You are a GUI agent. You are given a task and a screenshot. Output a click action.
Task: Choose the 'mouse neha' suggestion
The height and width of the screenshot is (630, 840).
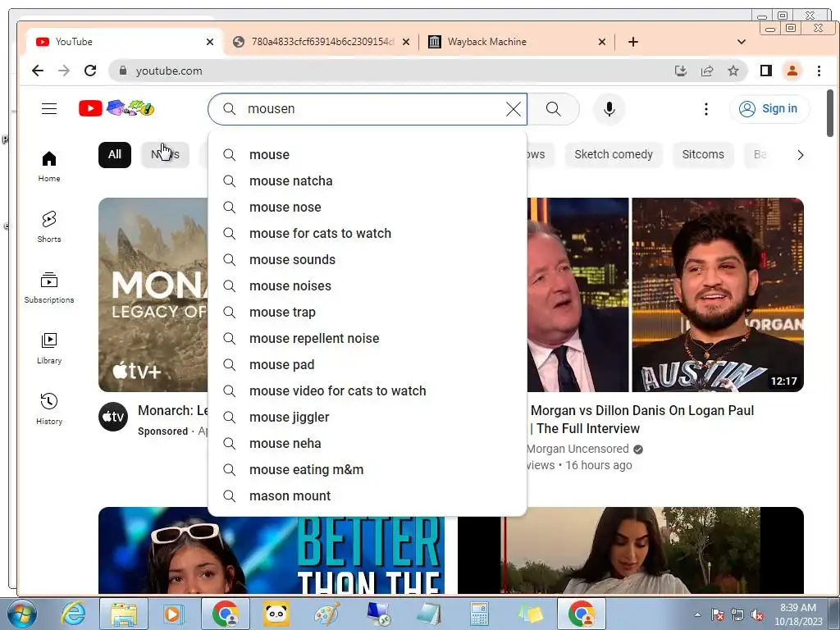coord(367,444)
